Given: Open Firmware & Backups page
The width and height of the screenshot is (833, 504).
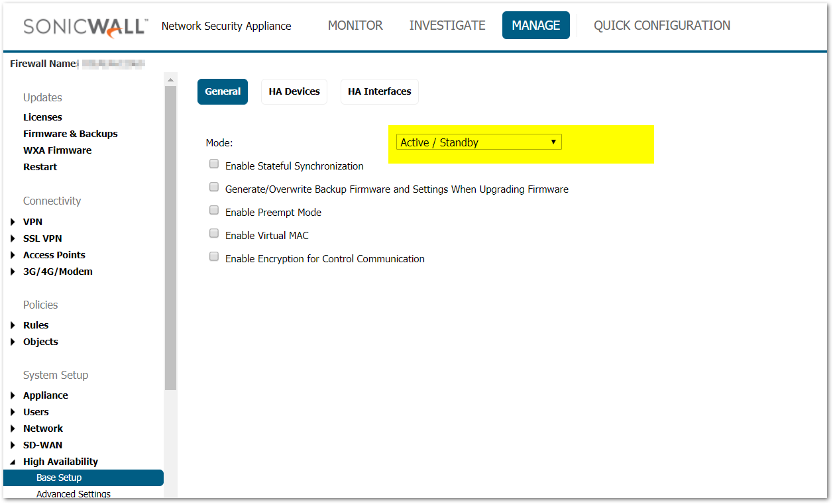Looking at the screenshot, I should tap(70, 134).
